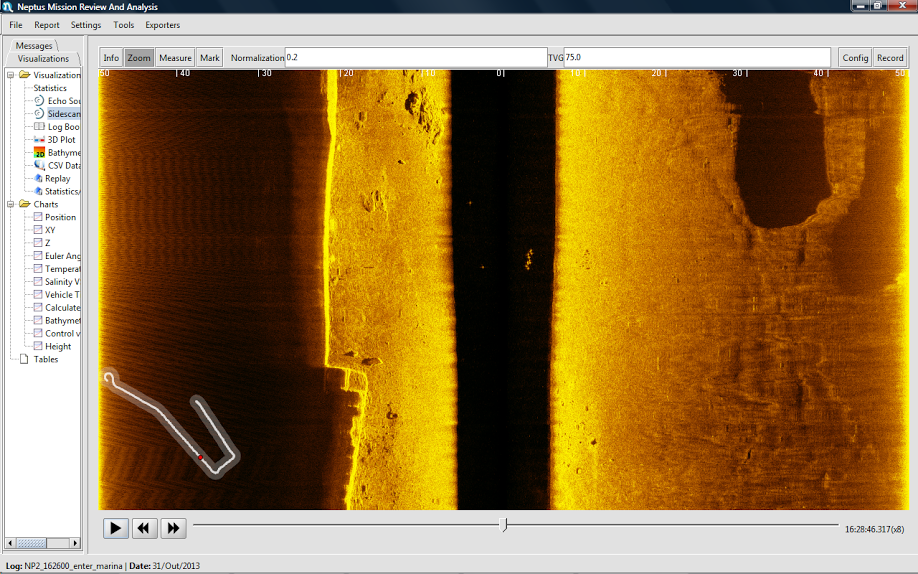Click the XY chart icon
Screen dimensions: 918x574
coord(38,230)
